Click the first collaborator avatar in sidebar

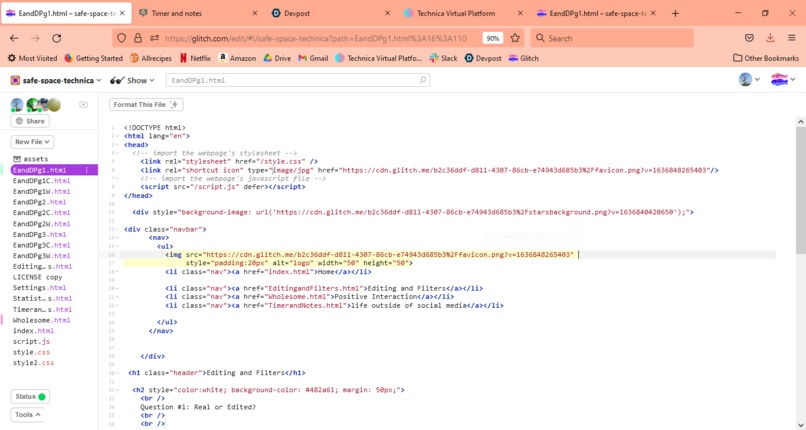(x=17, y=105)
